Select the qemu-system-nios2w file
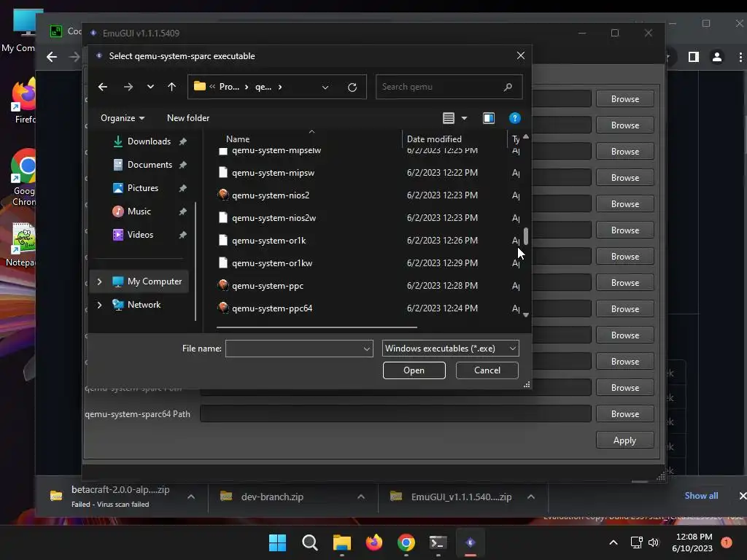 click(x=274, y=218)
